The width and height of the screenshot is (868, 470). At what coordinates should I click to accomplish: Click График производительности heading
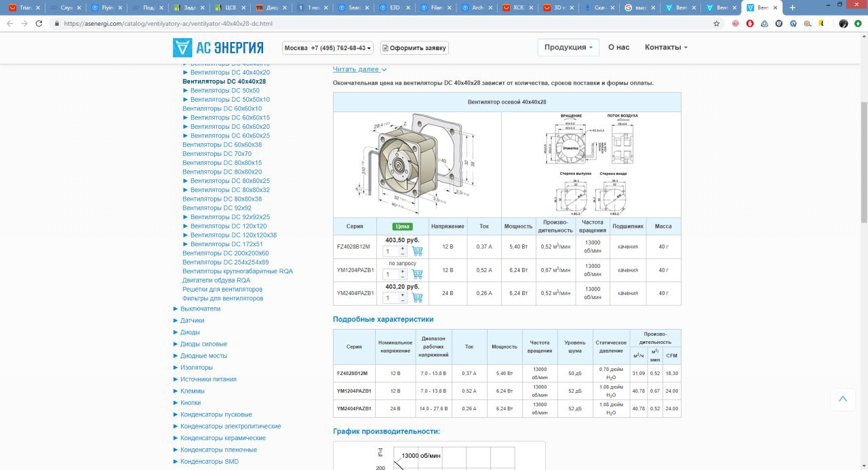point(387,431)
